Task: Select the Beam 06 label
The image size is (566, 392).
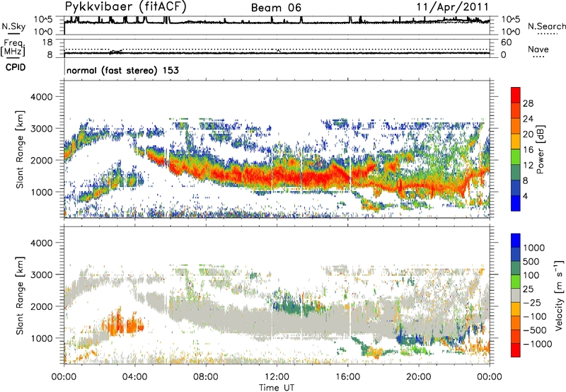Action: [276, 8]
